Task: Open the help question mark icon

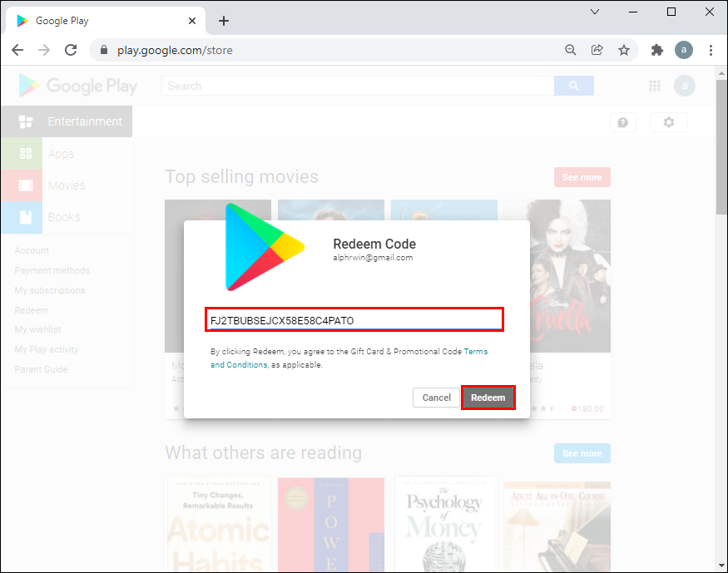Action: (x=622, y=122)
